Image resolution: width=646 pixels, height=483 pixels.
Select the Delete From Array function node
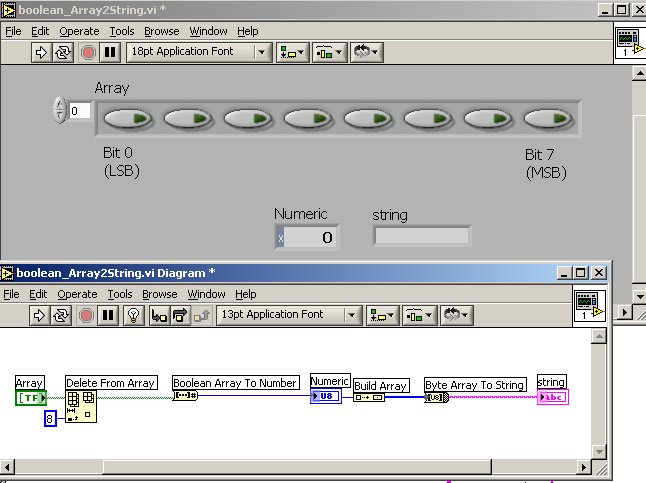81,406
